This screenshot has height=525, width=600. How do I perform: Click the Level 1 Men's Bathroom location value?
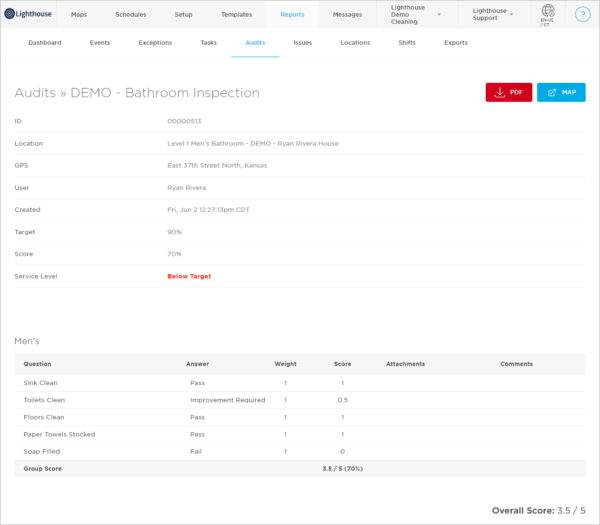point(253,143)
